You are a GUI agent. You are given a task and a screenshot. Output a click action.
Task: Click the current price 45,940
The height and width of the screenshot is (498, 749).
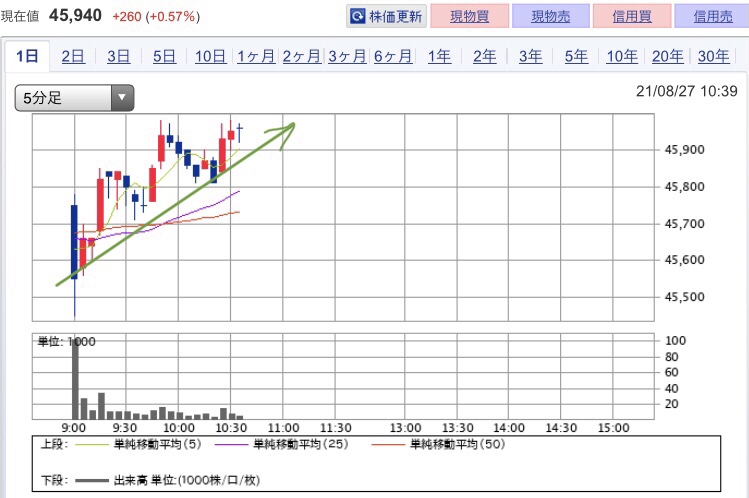(75, 16)
